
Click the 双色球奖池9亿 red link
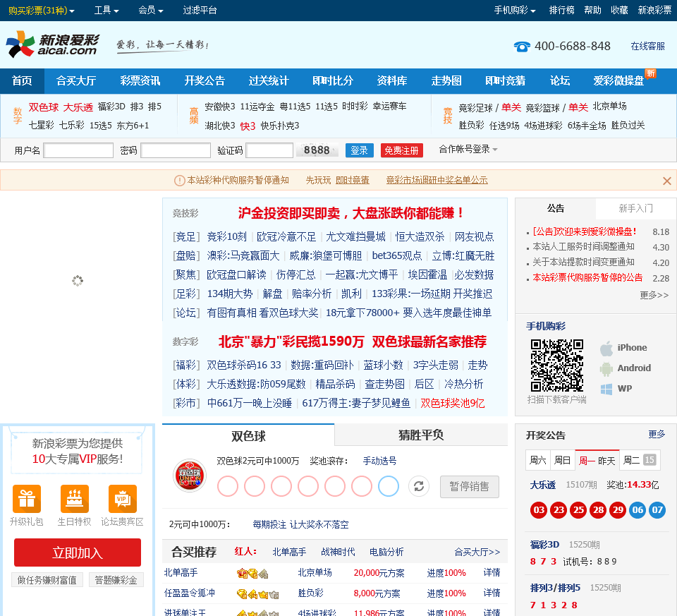coord(453,404)
